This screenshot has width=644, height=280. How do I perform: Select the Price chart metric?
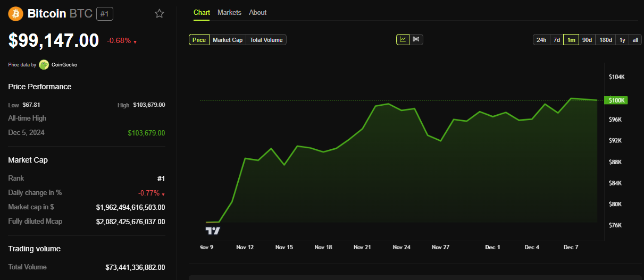[199, 40]
